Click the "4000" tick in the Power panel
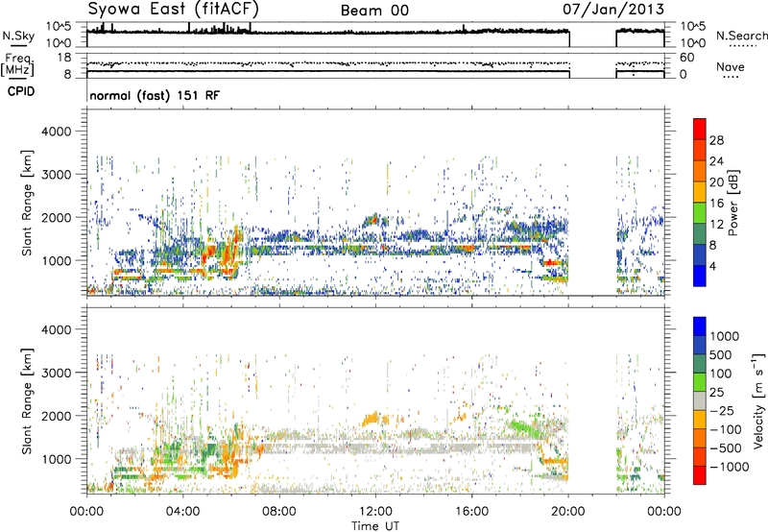The height and width of the screenshot is (532, 768). pyautogui.click(x=56, y=132)
